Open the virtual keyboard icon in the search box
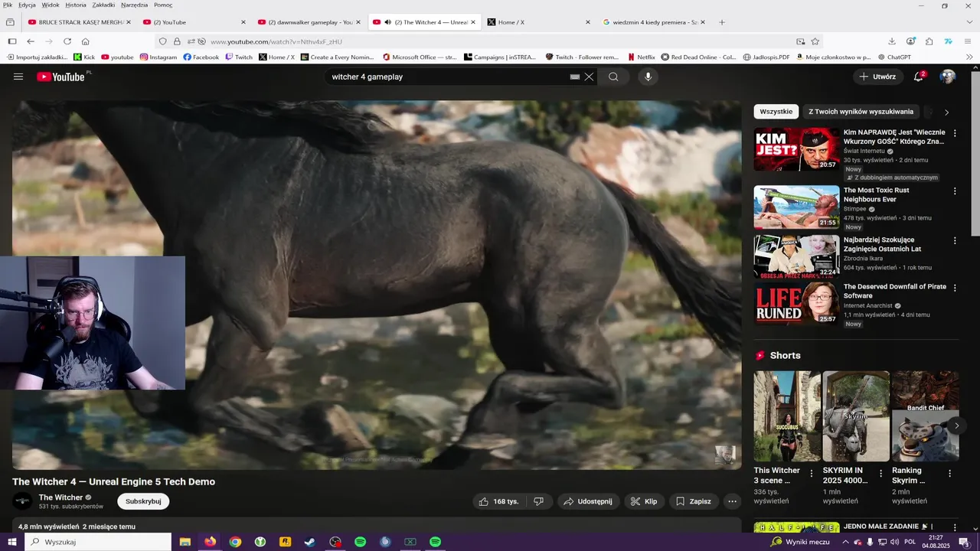Viewport: 980px width, 551px height. click(x=574, y=77)
